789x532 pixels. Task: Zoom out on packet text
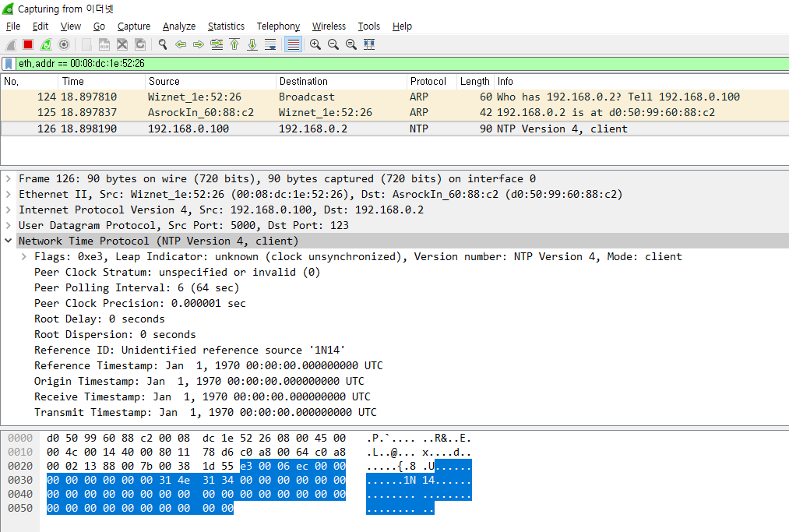tap(333, 45)
